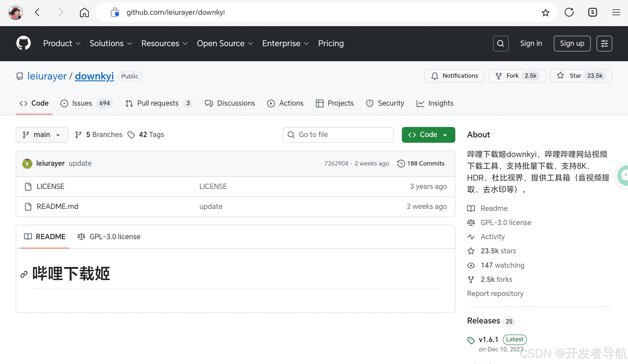Switch to the Discussions tab
This screenshot has width=628, height=364.
230,103
